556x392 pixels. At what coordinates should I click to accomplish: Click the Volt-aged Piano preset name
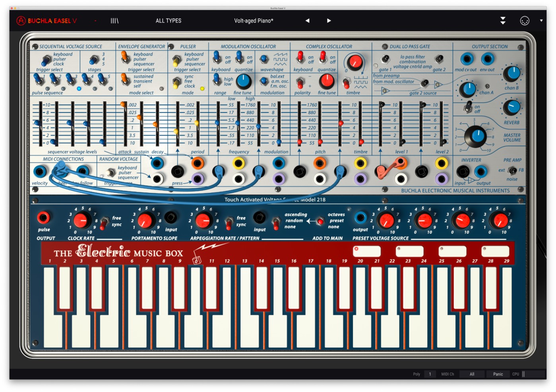(x=254, y=20)
